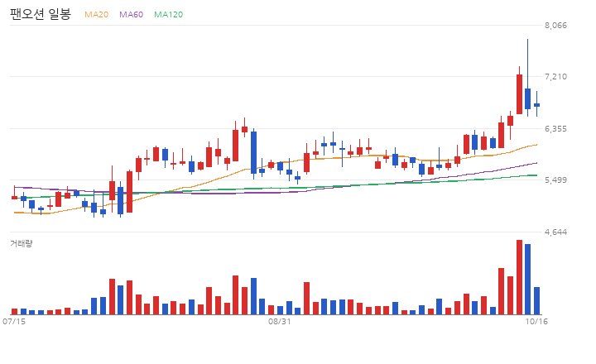Viewport: 596px width, 364px height.
Task: Click the 8,066 price axis label
Action: (x=555, y=26)
